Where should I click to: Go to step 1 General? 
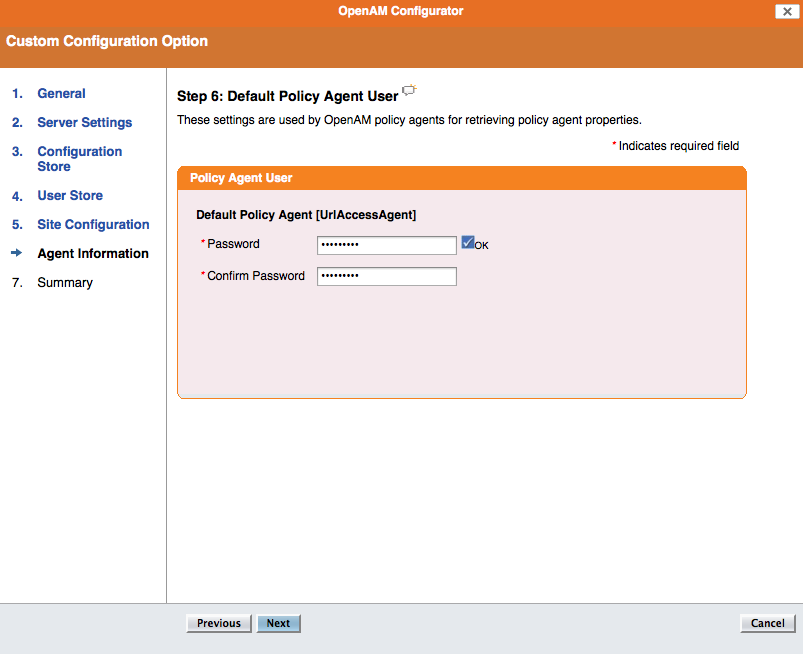coord(61,93)
